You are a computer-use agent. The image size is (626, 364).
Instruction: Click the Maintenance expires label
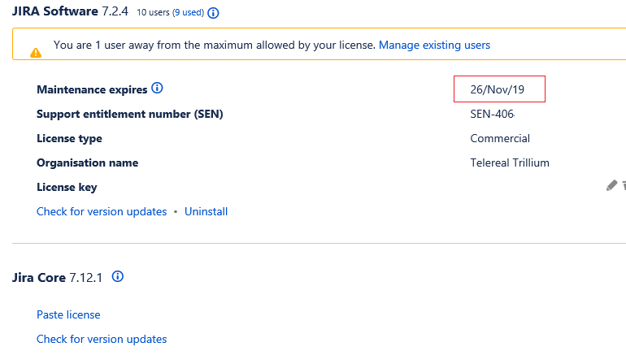[x=92, y=90]
